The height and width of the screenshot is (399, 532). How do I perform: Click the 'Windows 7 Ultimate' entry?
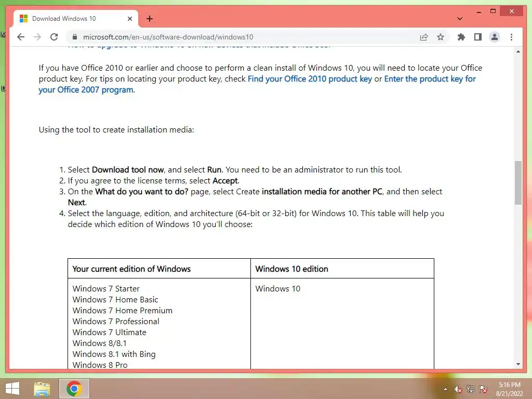point(109,332)
